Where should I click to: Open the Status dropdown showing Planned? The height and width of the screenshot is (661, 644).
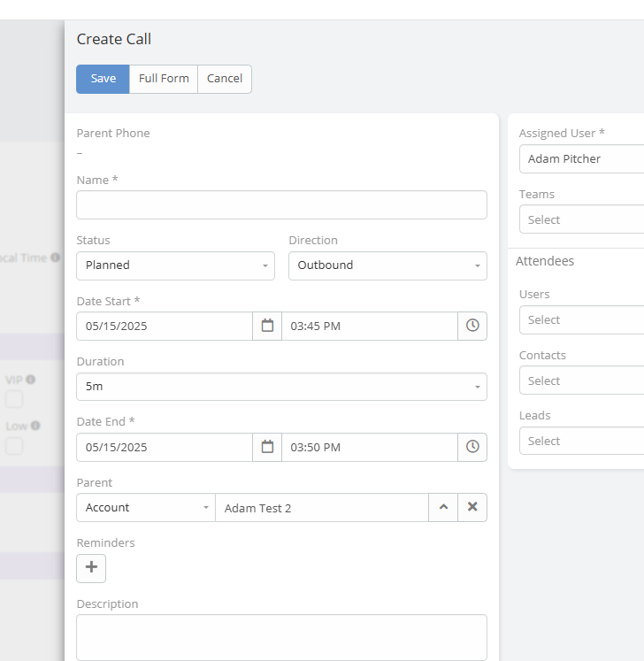[x=175, y=265]
